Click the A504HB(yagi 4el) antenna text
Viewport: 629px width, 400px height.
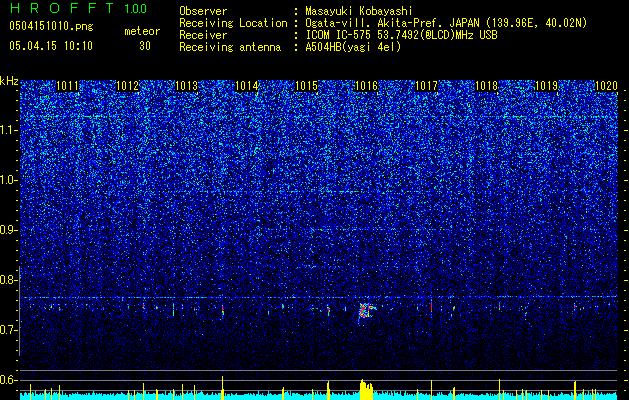[353, 47]
